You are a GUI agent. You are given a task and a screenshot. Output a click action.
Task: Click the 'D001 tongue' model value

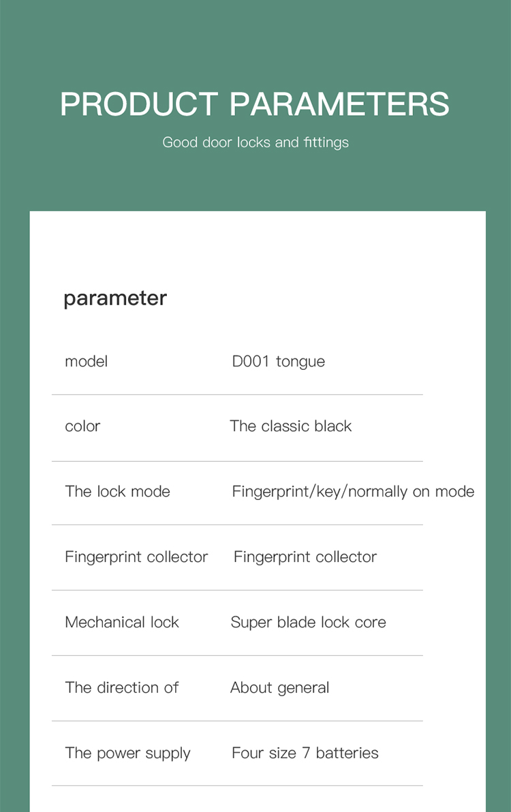(279, 362)
